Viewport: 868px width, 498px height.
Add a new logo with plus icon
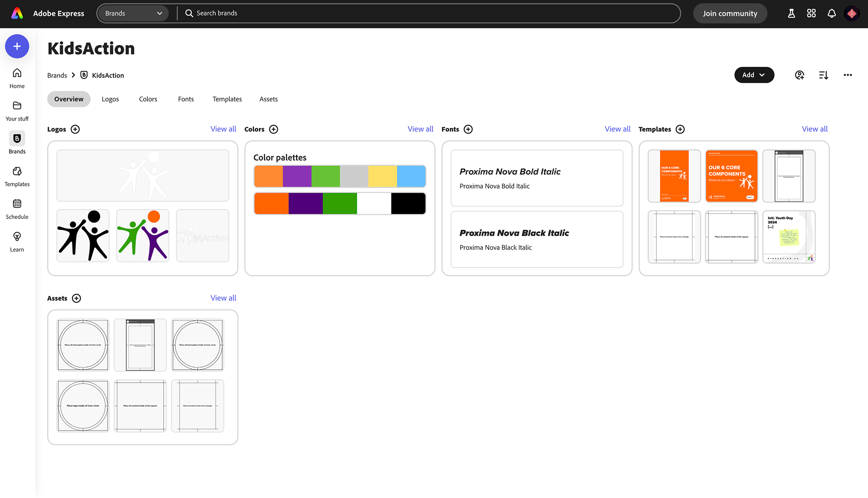(x=75, y=129)
